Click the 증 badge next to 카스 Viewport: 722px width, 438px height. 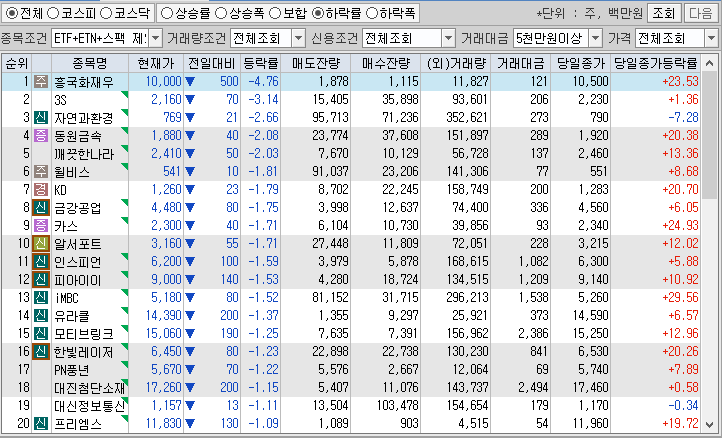click(41, 226)
